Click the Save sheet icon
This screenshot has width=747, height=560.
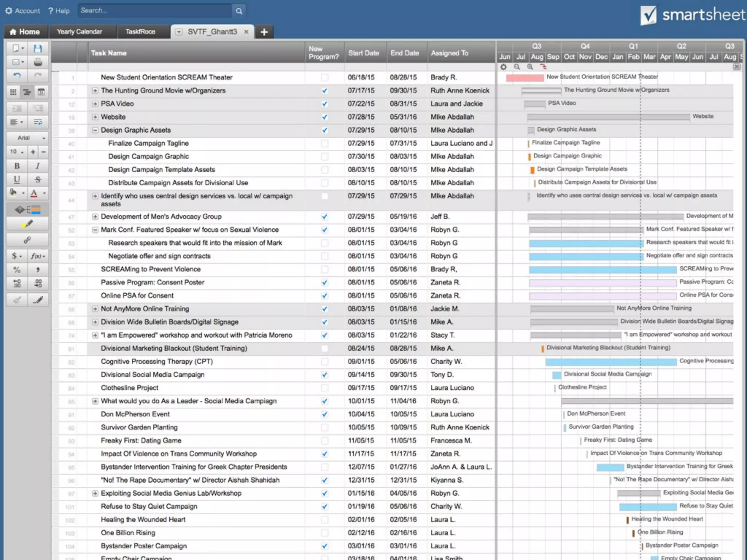pos(38,48)
